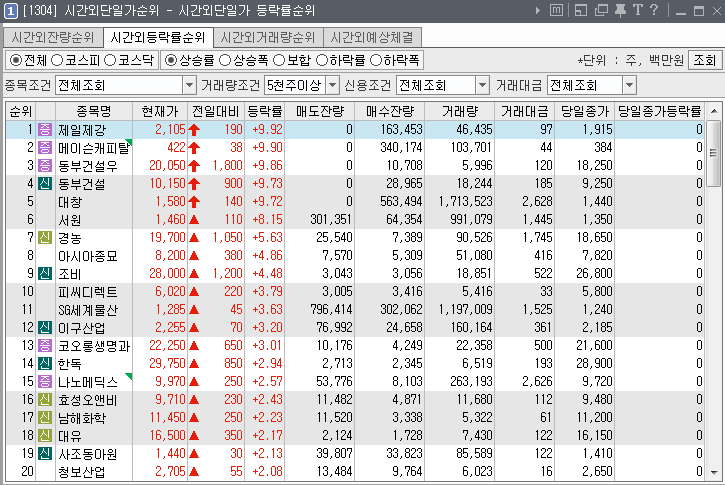
Task: Open the 신용조건 dropdown
Action: (482, 86)
